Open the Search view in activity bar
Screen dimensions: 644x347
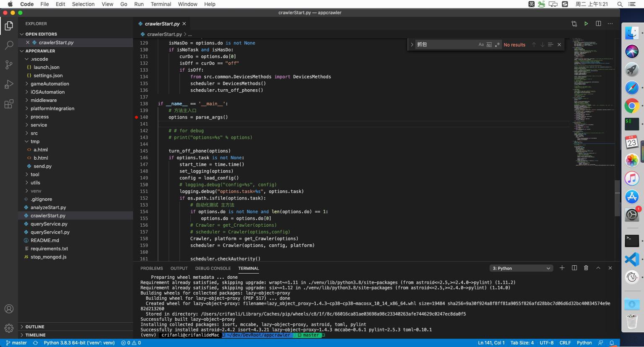9,45
